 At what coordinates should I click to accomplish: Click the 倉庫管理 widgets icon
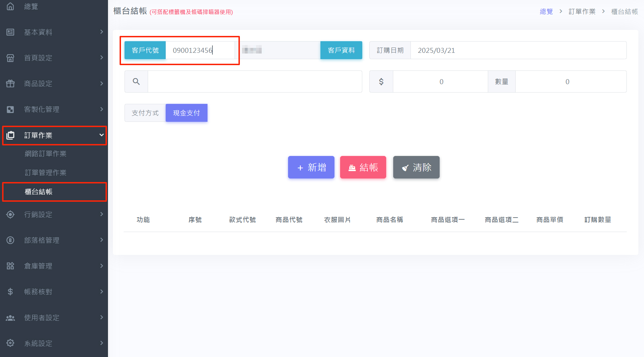coord(11,266)
